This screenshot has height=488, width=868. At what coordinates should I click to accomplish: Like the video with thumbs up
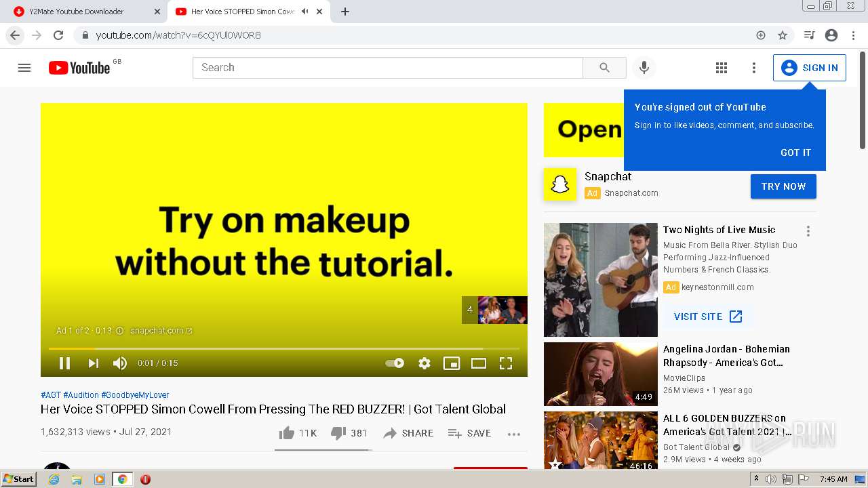coord(298,433)
